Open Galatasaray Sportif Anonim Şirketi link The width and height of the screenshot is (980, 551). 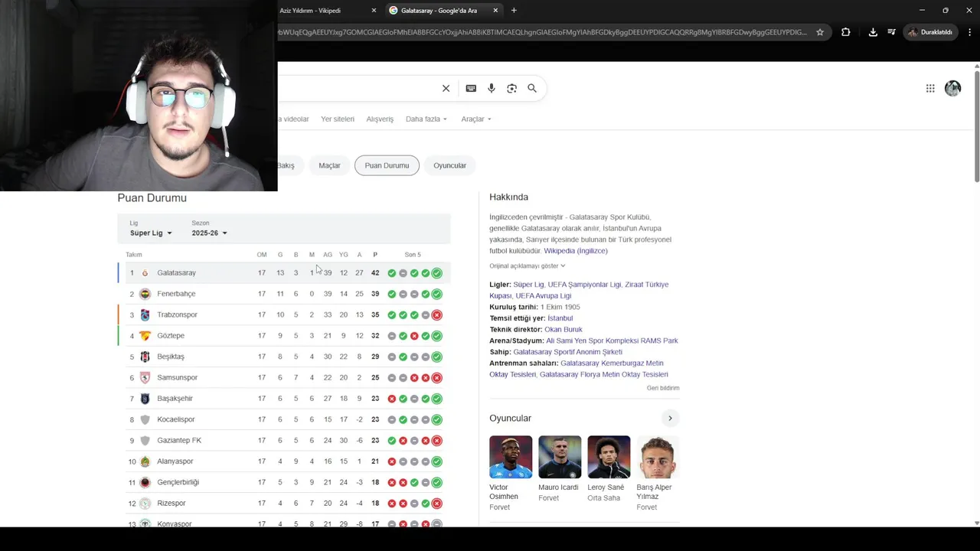tap(567, 352)
